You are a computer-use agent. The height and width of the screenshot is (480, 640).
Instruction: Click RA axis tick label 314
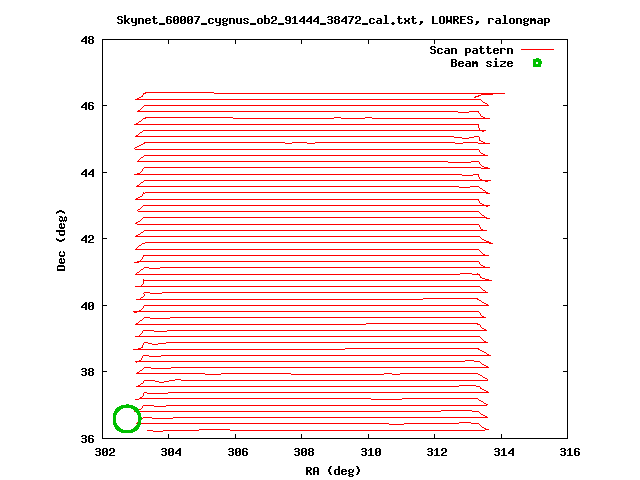504,452
